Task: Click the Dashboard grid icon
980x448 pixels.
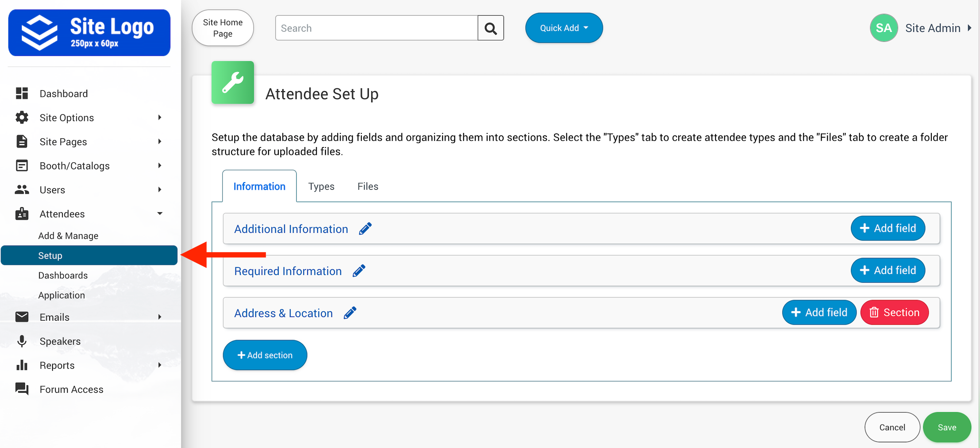Action: click(22, 93)
